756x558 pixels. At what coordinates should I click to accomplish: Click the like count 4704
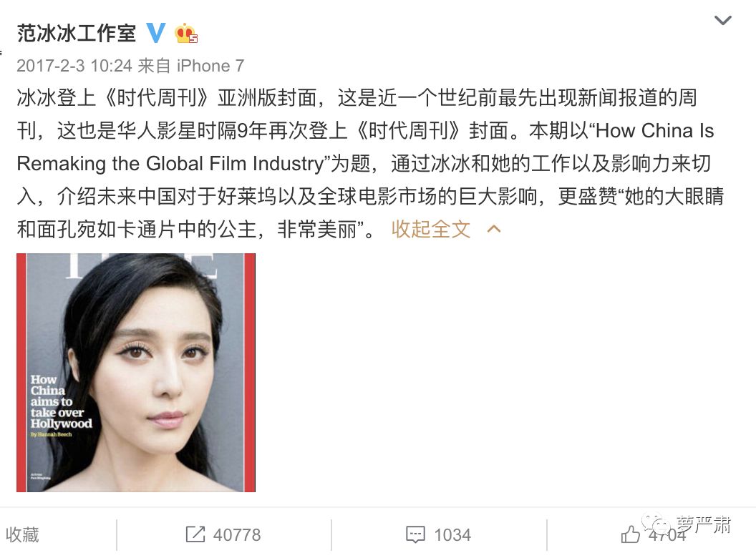pos(667,535)
